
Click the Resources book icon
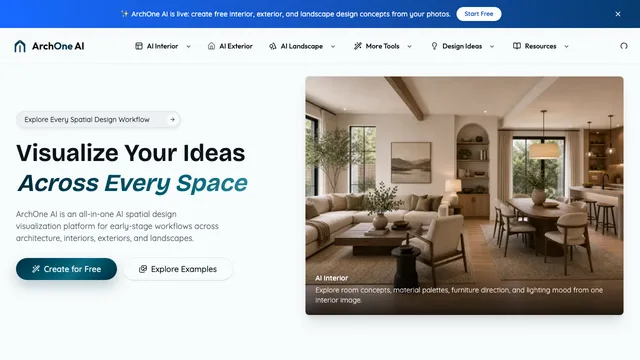coord(517,46)
